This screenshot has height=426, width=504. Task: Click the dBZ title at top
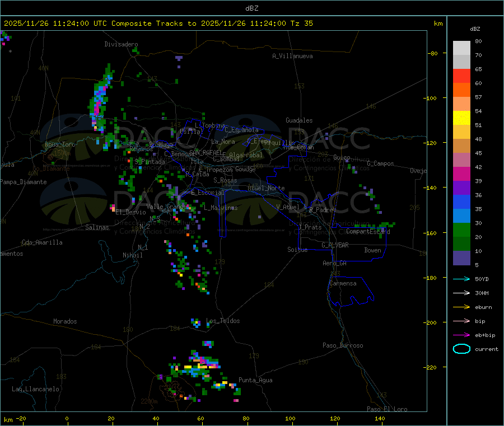point(251,8)
